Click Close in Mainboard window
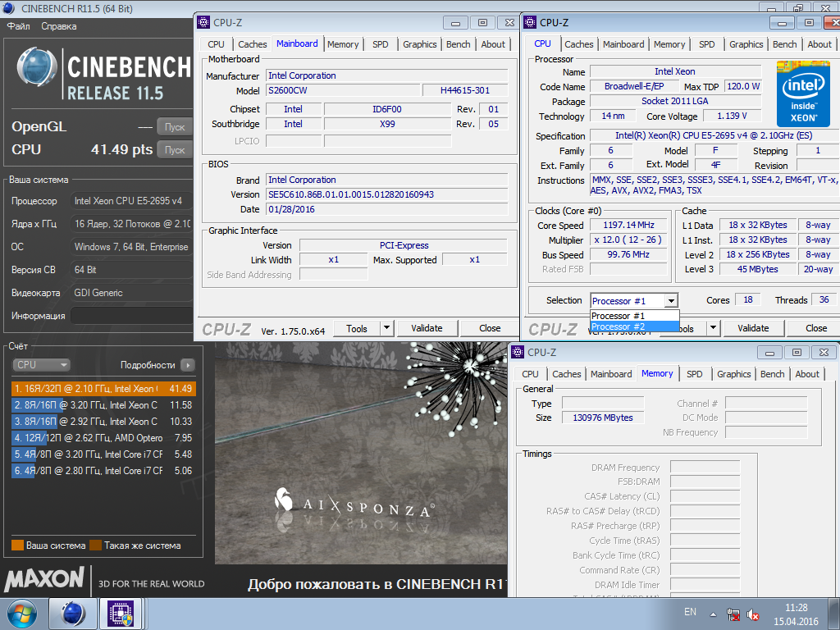The image size is (840, 630). click(490, 328)
